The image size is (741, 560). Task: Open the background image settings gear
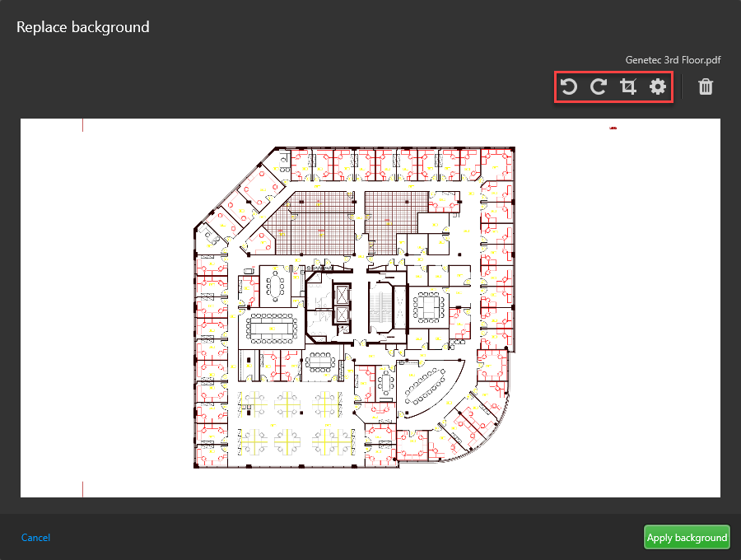click(658, 86)
